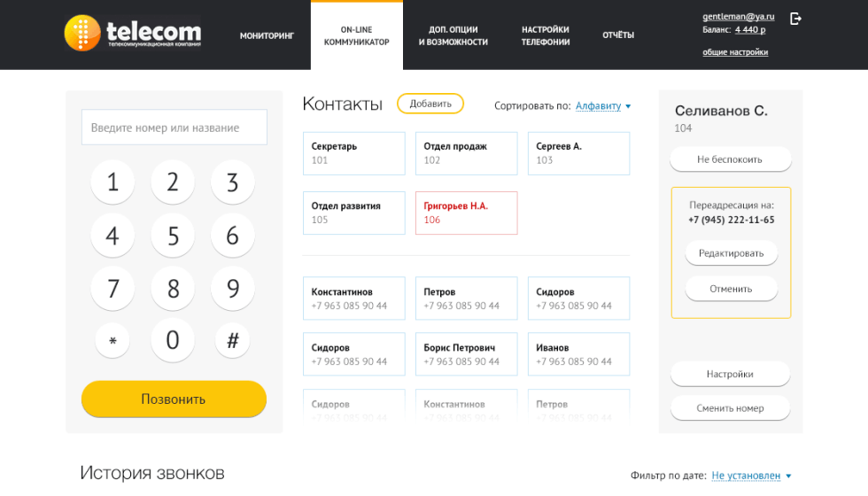Click the yellow Позвонить call button

(174, 399)
